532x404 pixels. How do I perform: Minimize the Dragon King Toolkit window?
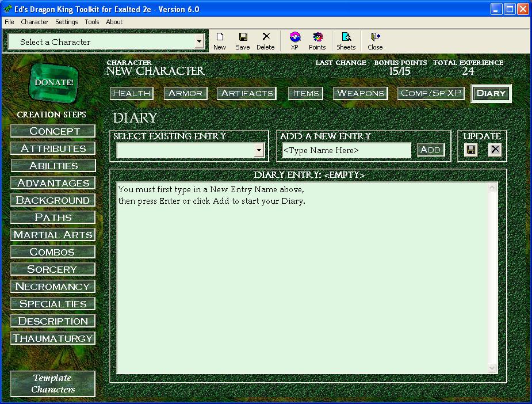496,9
